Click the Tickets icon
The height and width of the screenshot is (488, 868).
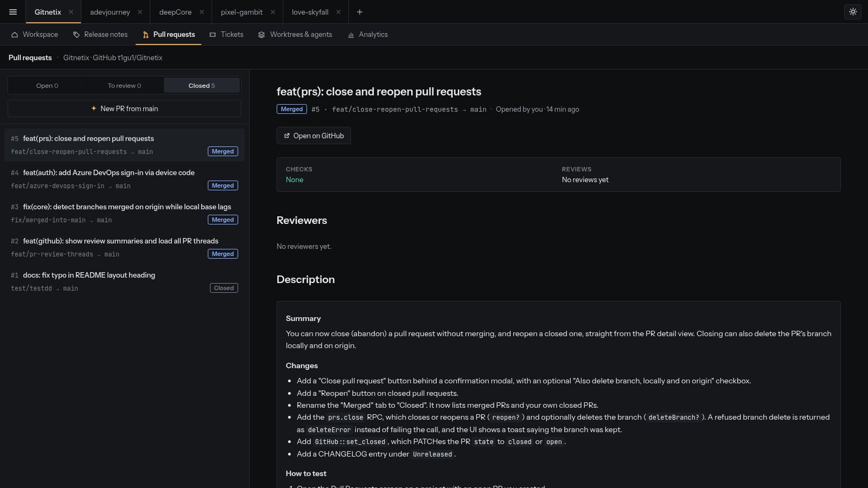tap(213, 35)
